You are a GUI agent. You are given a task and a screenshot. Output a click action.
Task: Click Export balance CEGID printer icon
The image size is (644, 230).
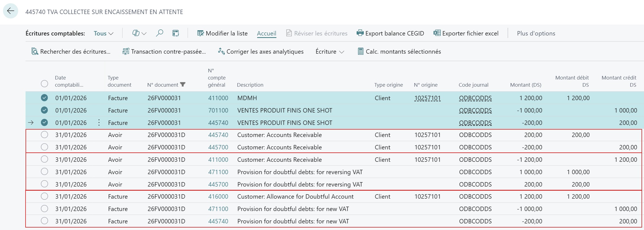[x=360, y=33]
